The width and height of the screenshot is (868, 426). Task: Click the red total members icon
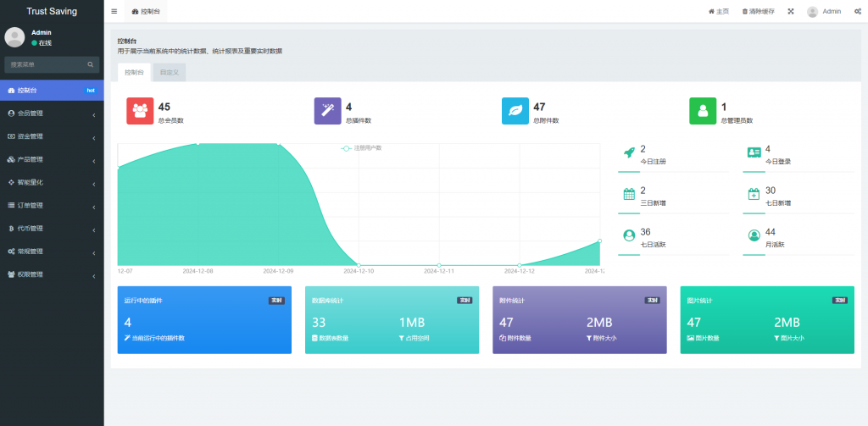[140, 111]
